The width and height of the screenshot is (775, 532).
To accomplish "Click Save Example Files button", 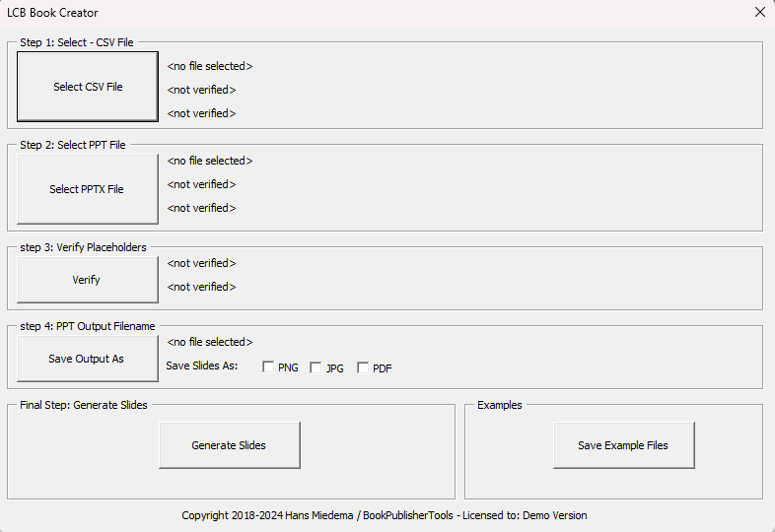I will 624,445.
